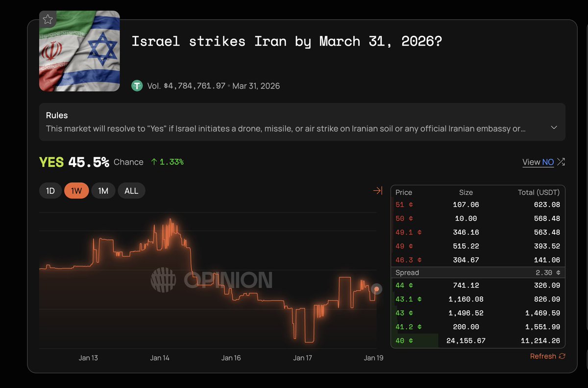Click the Spread 2.30 ¢ row
The width and height of the screenshot is (588, 388).
click(478, 272)
